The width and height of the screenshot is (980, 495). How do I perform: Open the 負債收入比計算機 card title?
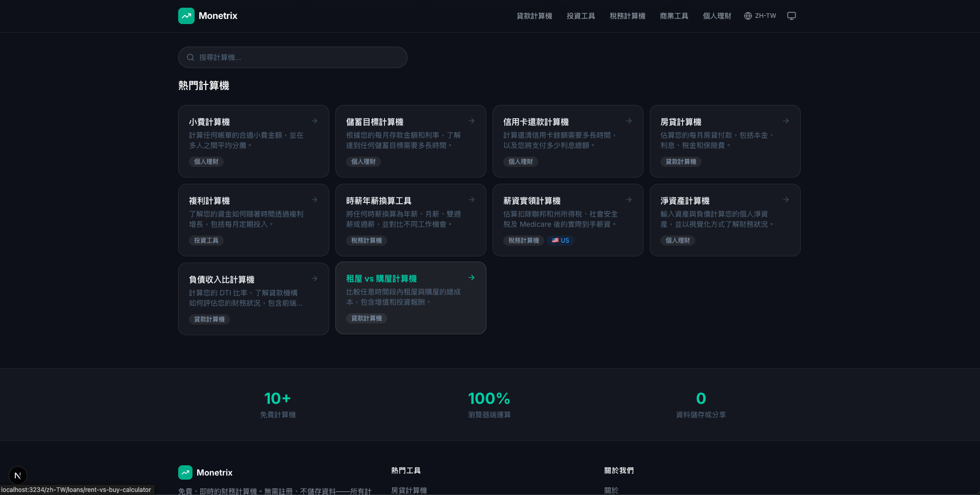pos(222,279)
